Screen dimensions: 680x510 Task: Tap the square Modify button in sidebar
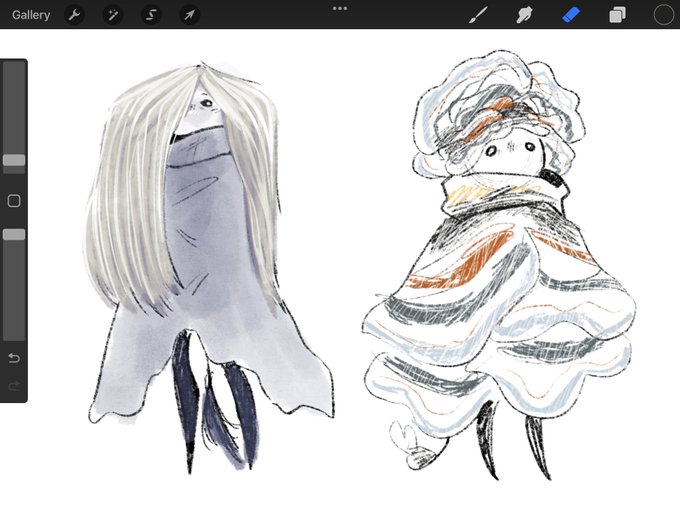coord(14,201)
